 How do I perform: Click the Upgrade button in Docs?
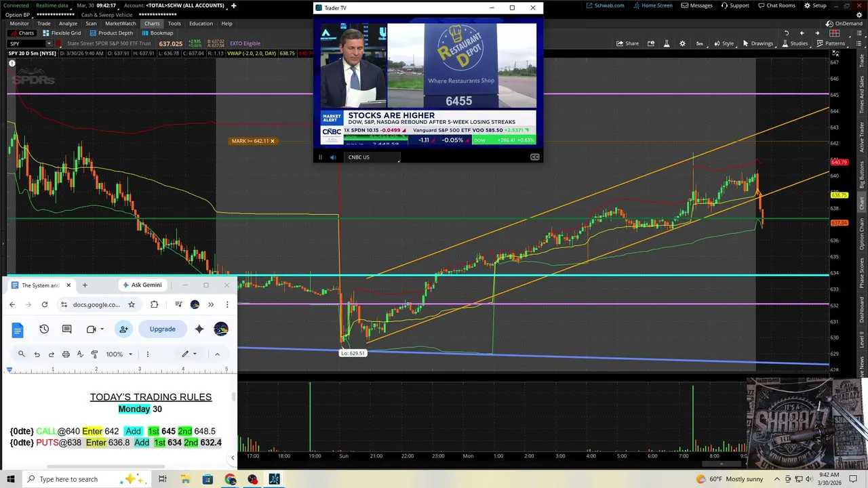click(x=162, y=329)
